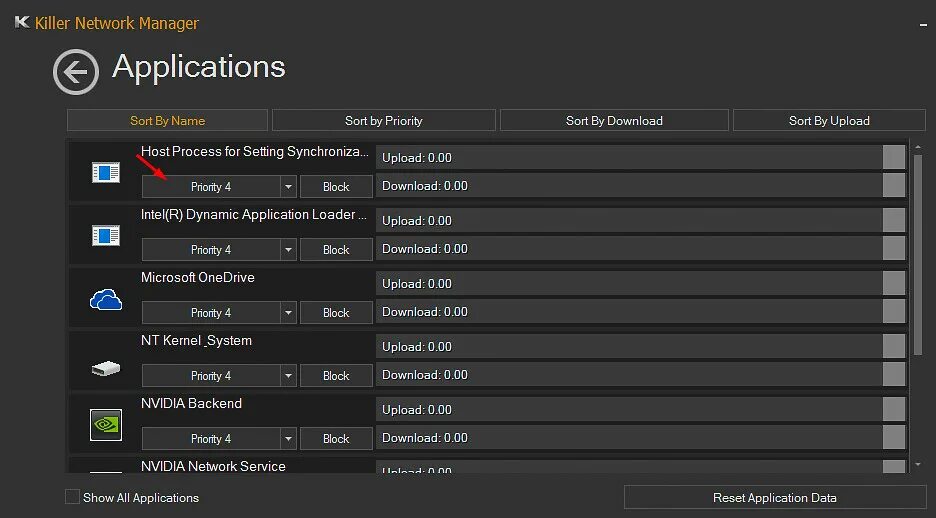Click Host Process upload limit bar

point(641,158)
